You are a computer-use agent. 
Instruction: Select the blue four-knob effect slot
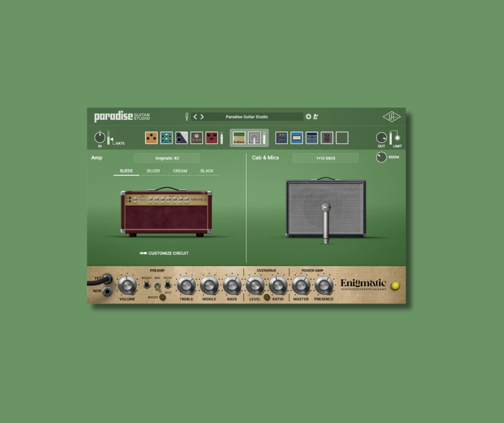(x=312, y=138)
